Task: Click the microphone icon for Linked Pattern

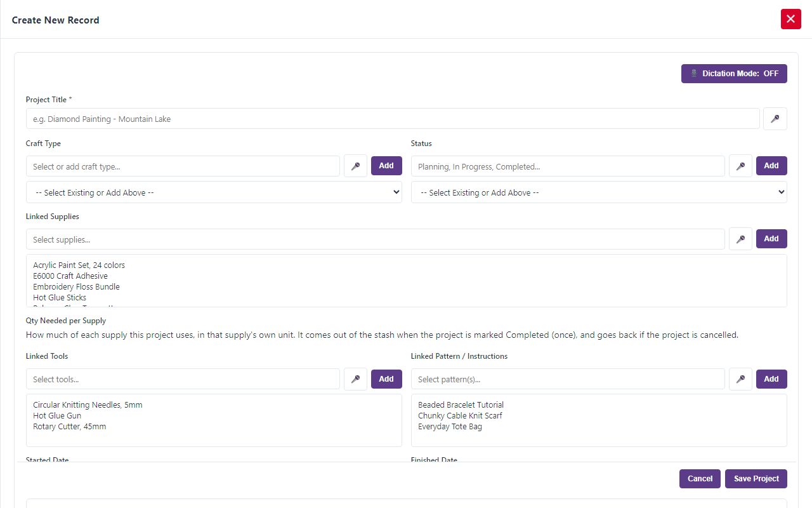Action: point(740,379)
